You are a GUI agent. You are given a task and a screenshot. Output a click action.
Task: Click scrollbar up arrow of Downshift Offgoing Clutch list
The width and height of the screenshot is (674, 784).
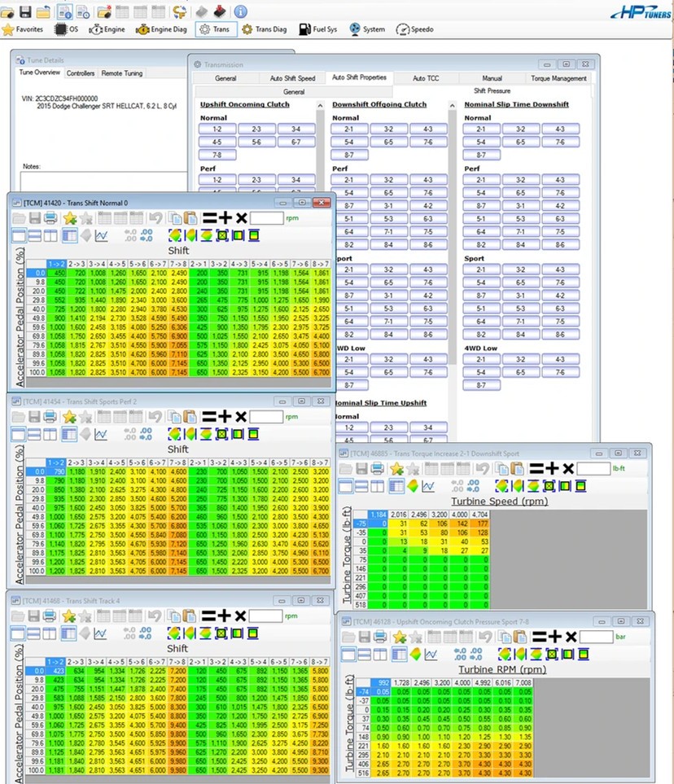452,106
